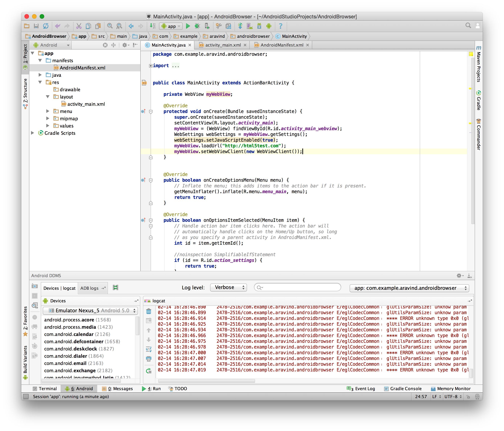Click the green Run app button
This screenshot has height=431, width=504.
point(188,26)
